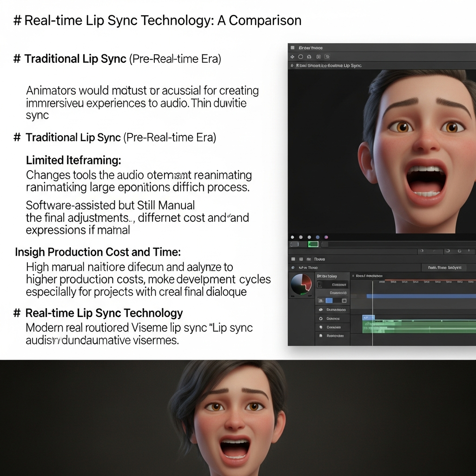
Task: Click the grey square icon left of 'Touue'
Action: pos(293,259)
